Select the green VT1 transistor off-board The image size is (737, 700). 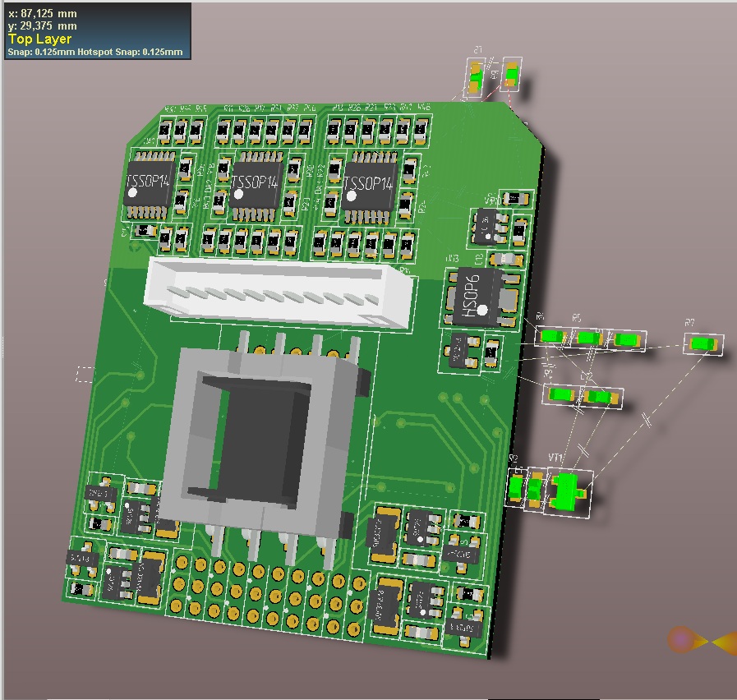tap(568, 489)
